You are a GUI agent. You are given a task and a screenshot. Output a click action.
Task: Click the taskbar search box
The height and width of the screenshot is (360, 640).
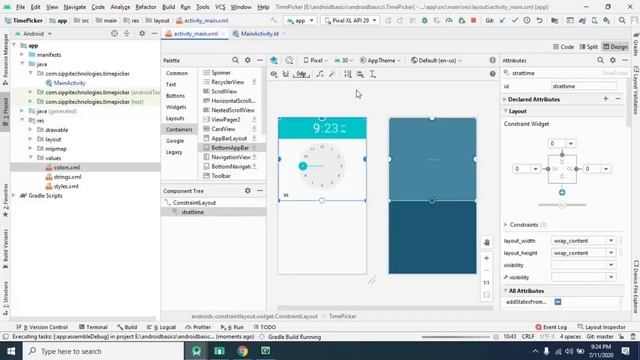[x=103, y=351]
